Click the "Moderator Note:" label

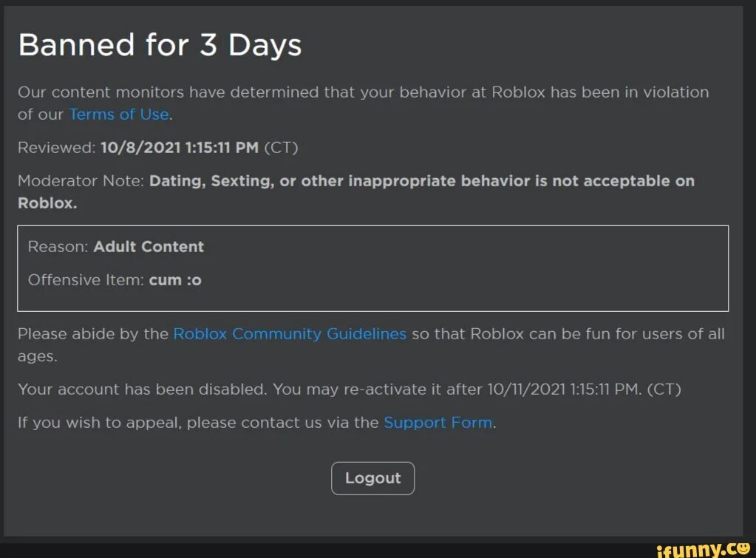(81, 181)
